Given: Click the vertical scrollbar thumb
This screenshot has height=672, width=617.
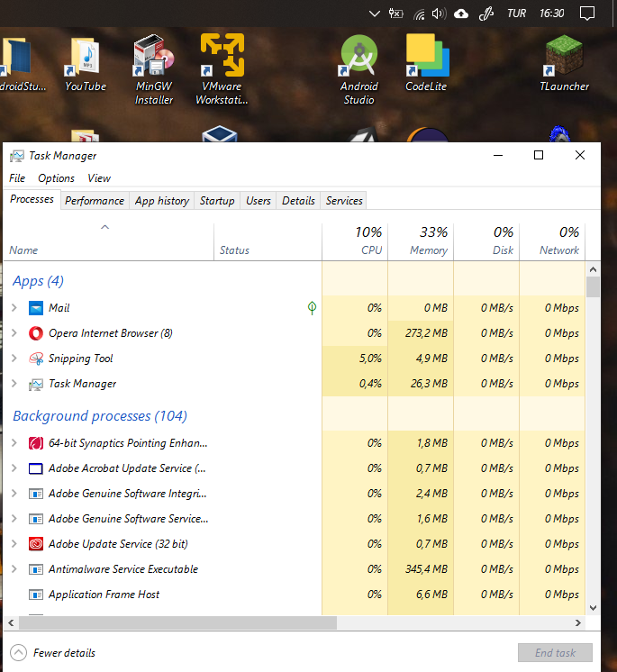Looking at the screenshot, I should click(593, 287).
